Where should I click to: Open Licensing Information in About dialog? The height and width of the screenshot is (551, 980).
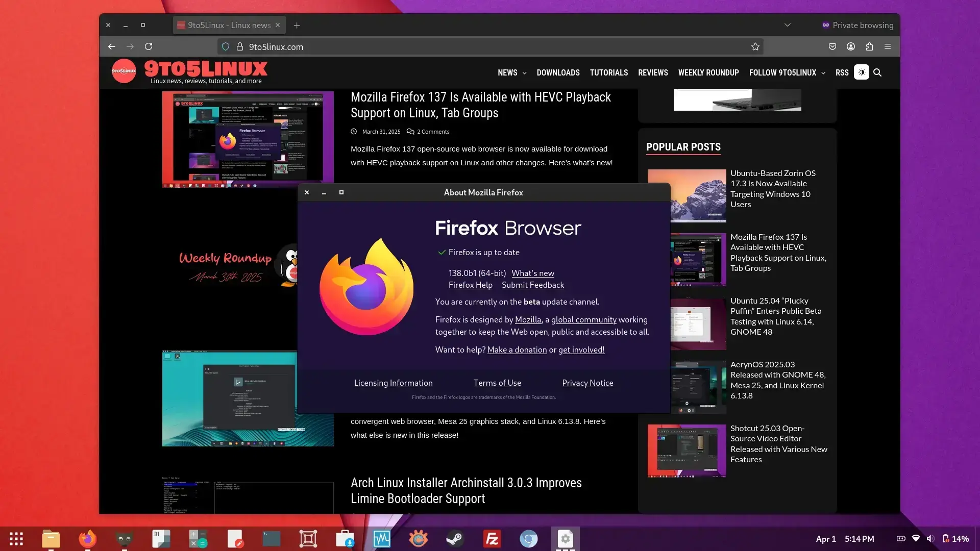(394, 383)
